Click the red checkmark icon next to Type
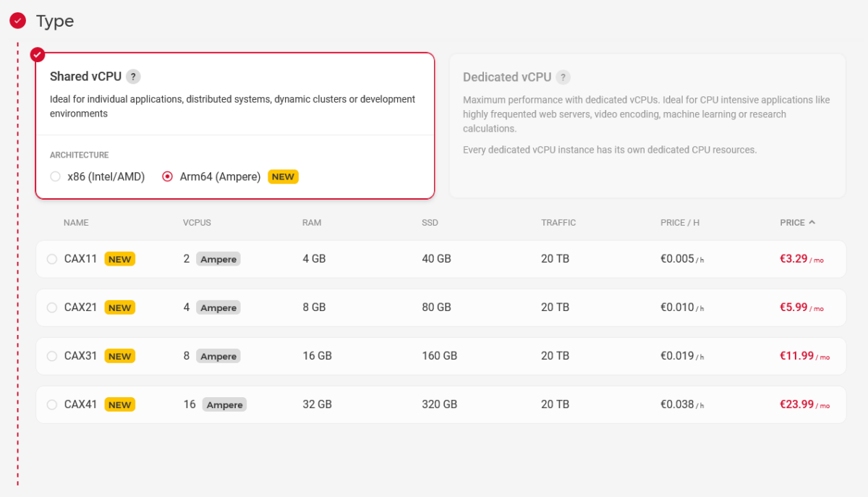The image size is (868, 497). click(x=18, y=21)
